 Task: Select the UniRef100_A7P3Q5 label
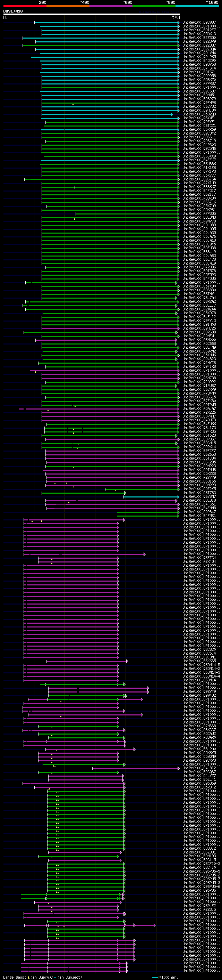[199, 213]
